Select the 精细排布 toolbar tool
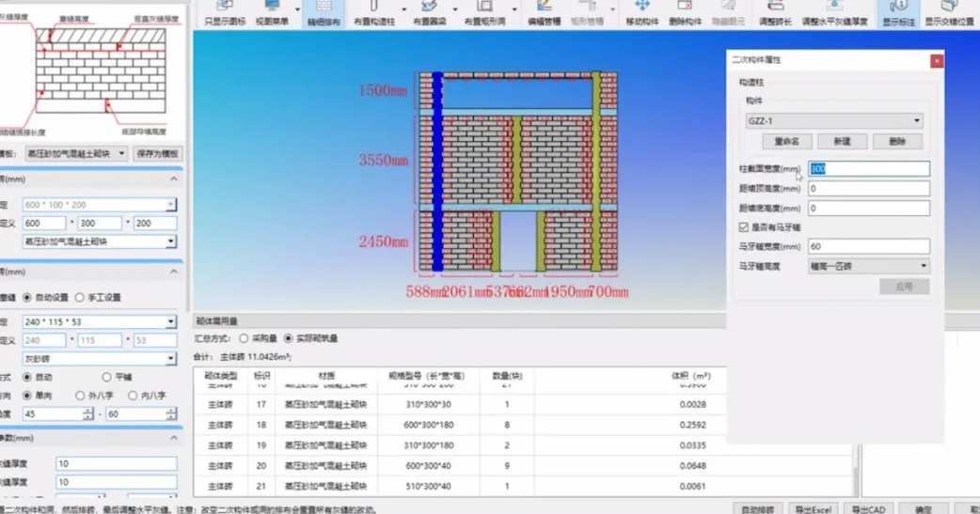 [324, 13]
